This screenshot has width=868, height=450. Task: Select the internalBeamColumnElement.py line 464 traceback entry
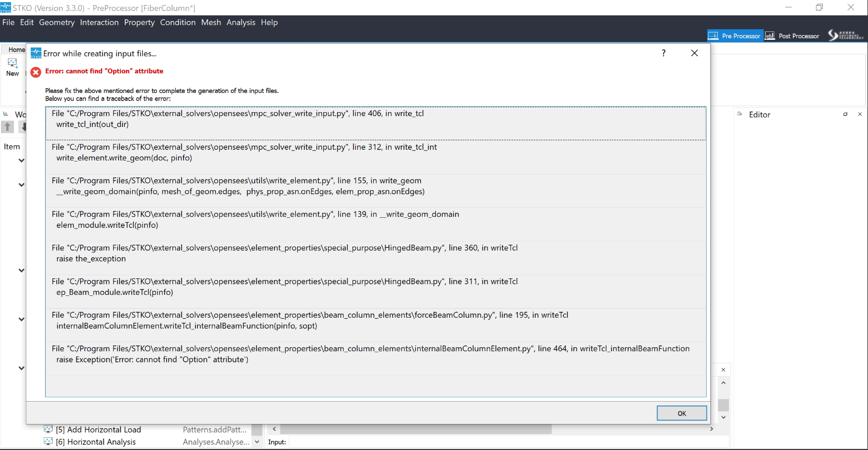click(x=376, y=358)
